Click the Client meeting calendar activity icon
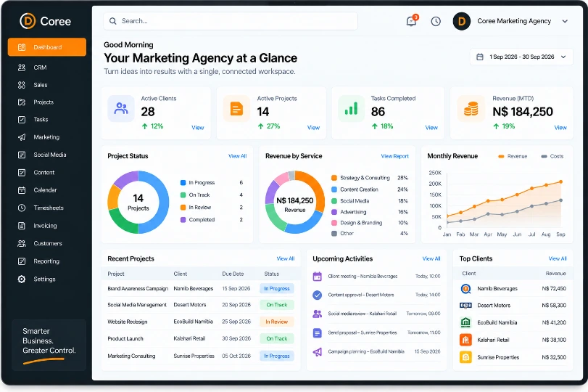Viewport: 588px width, 392px height. (x=318, y=277)
